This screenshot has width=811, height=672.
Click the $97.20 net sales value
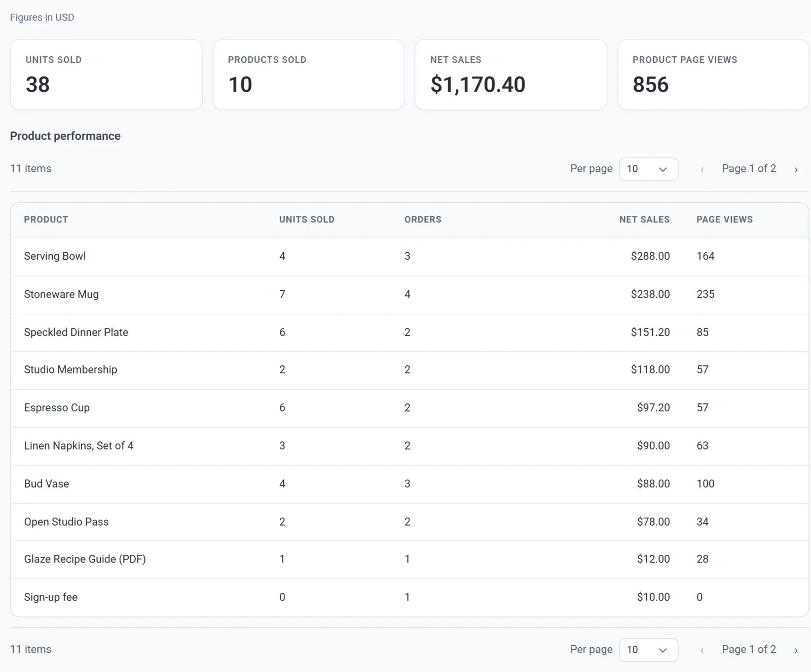[653, 408]
